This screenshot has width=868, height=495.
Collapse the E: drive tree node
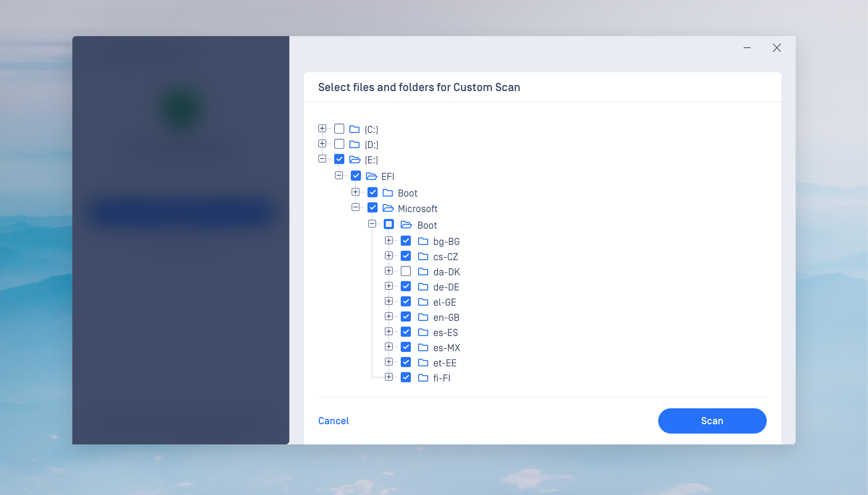pos(322,159)
